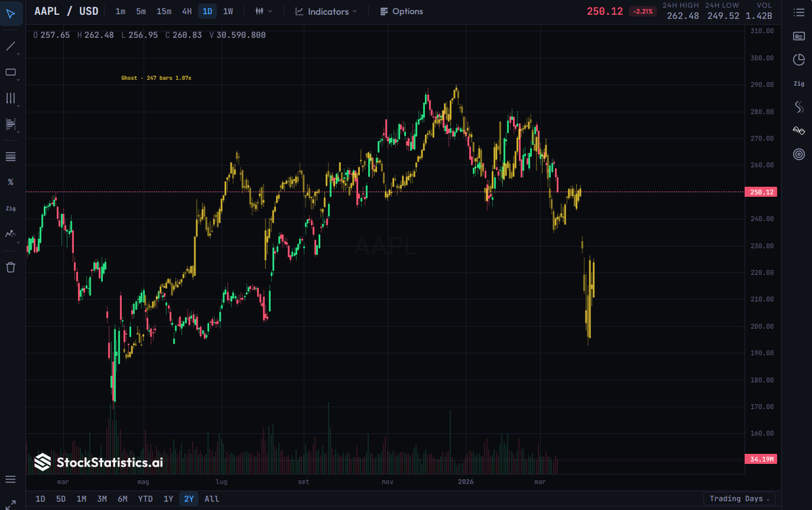This screenshot has width=812, height=510.
Task: Open the list panel icon in right sidebar
Action: point(798,13)
